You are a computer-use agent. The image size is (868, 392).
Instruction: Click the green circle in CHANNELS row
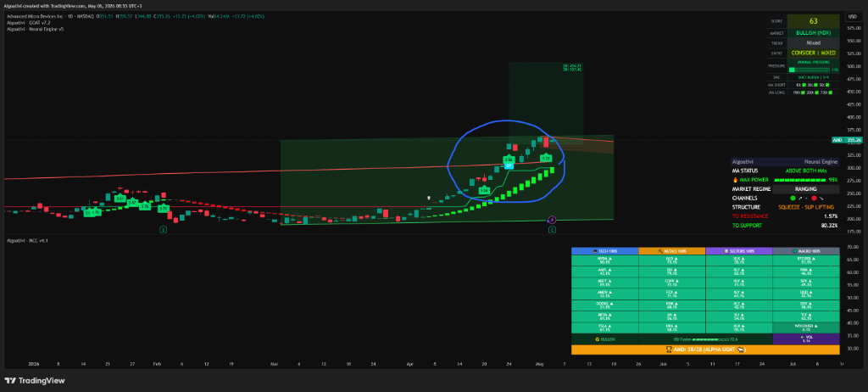[x=793, y=198]
